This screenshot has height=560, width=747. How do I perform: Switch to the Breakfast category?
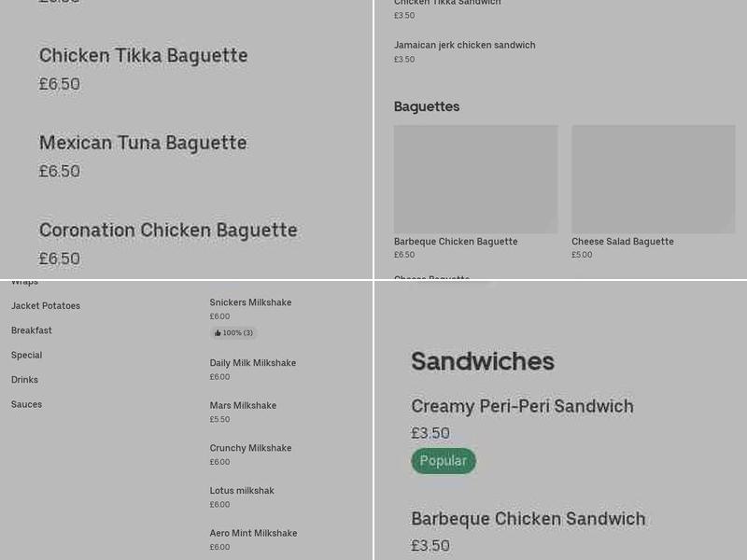31,329
